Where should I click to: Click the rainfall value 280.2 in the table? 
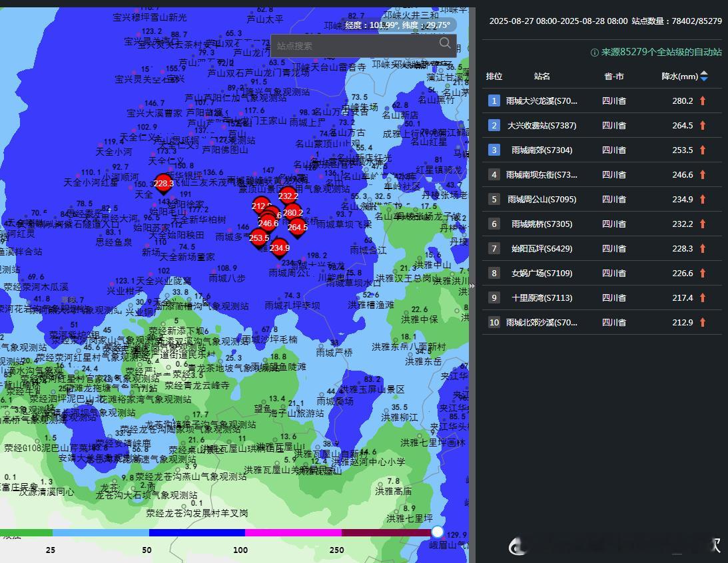point(683,100)
